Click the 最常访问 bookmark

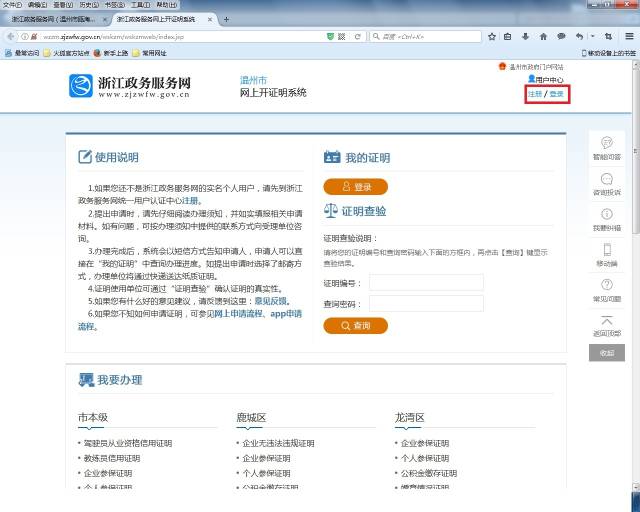coord(22,53)
